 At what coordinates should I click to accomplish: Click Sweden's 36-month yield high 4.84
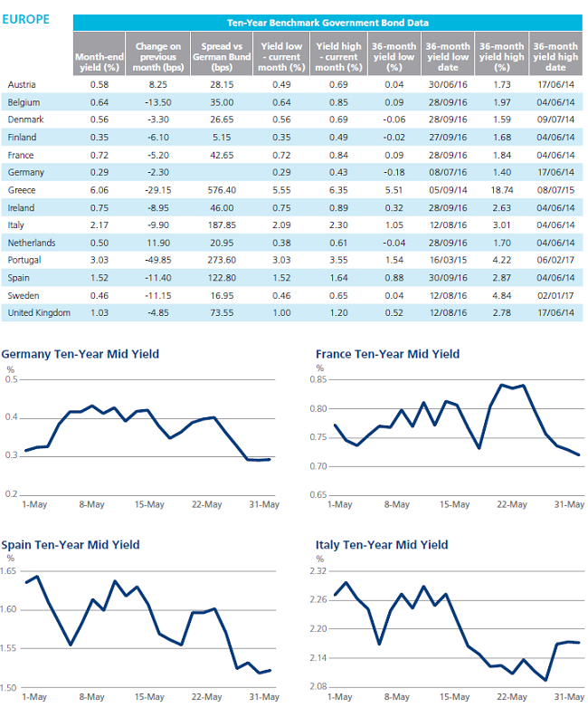(x=501, y=295)
